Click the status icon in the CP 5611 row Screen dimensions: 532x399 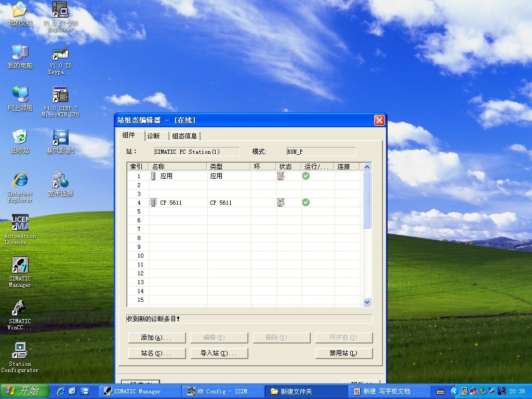pos(281,203)
